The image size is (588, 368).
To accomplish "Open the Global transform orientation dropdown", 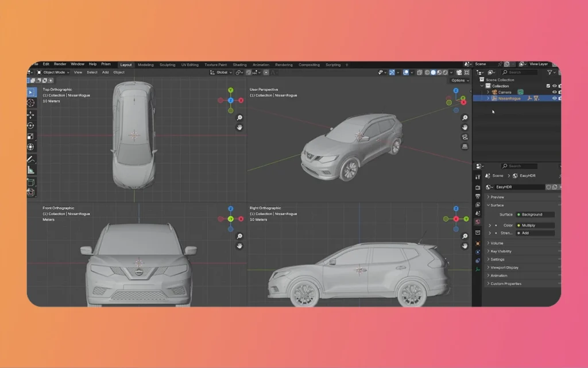I will point(221,72).
